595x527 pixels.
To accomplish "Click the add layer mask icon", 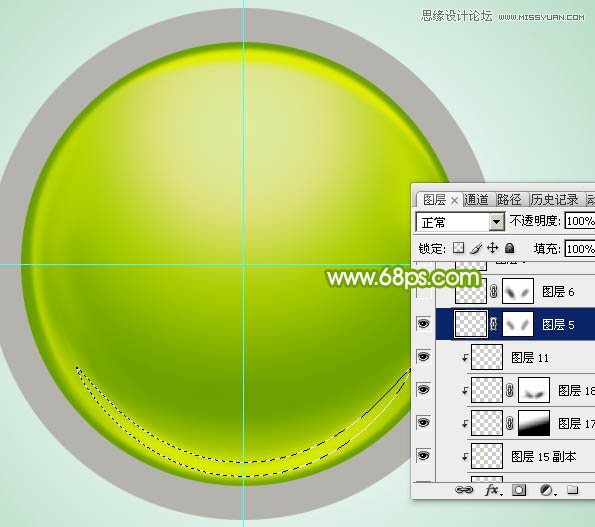I will pos(519,490).
